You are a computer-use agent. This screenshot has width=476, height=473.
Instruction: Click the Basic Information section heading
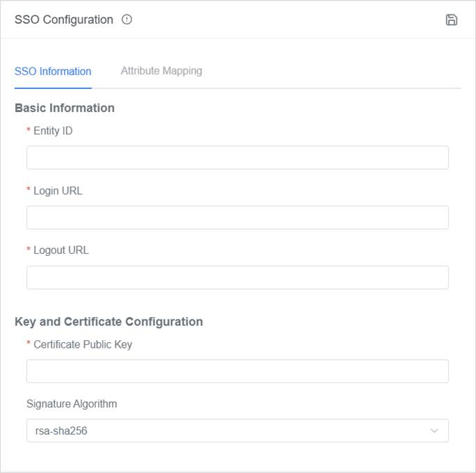coord(65,108)
